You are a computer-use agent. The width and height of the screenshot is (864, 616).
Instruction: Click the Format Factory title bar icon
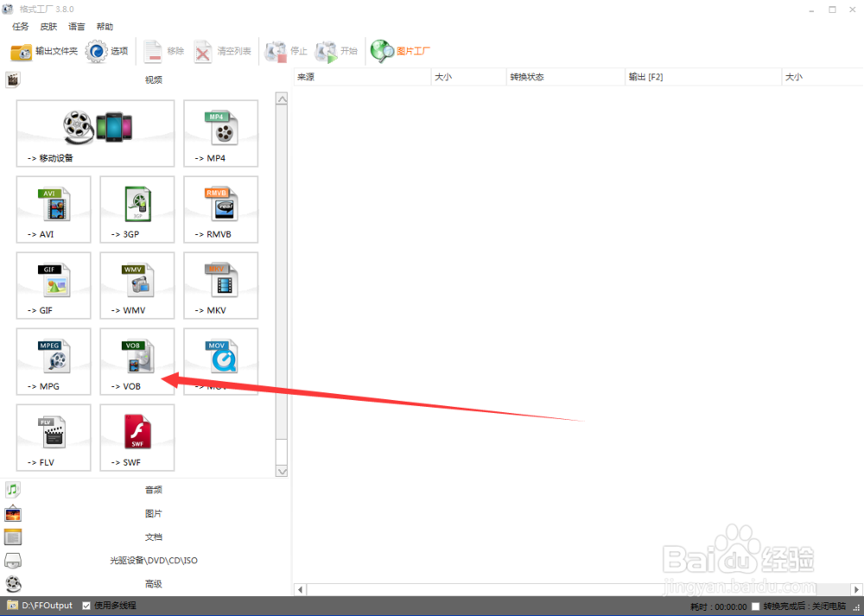[x=8, y=9]
